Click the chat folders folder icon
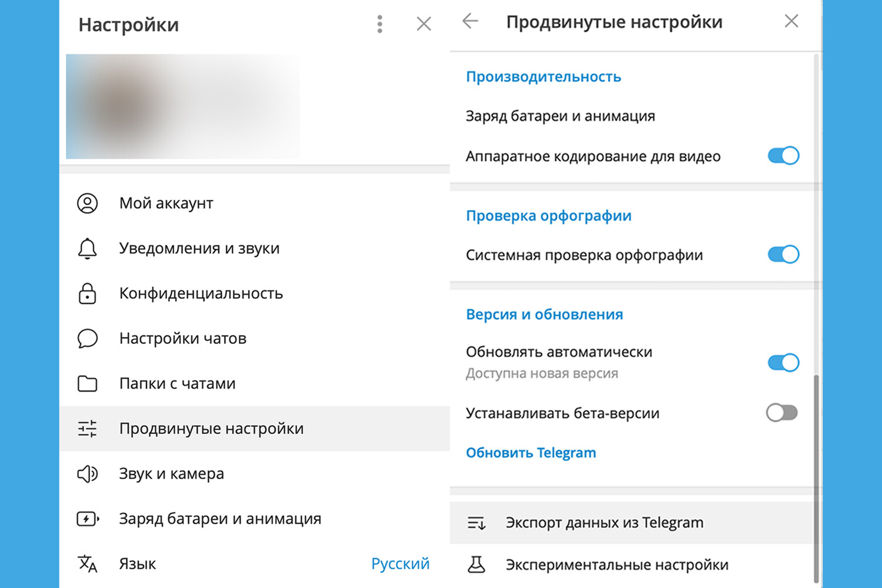 88,384
